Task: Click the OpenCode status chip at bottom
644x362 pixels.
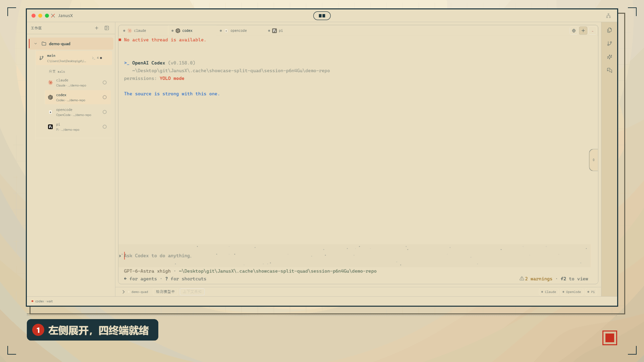Action: pyautogui.click(x=572, y=292)
